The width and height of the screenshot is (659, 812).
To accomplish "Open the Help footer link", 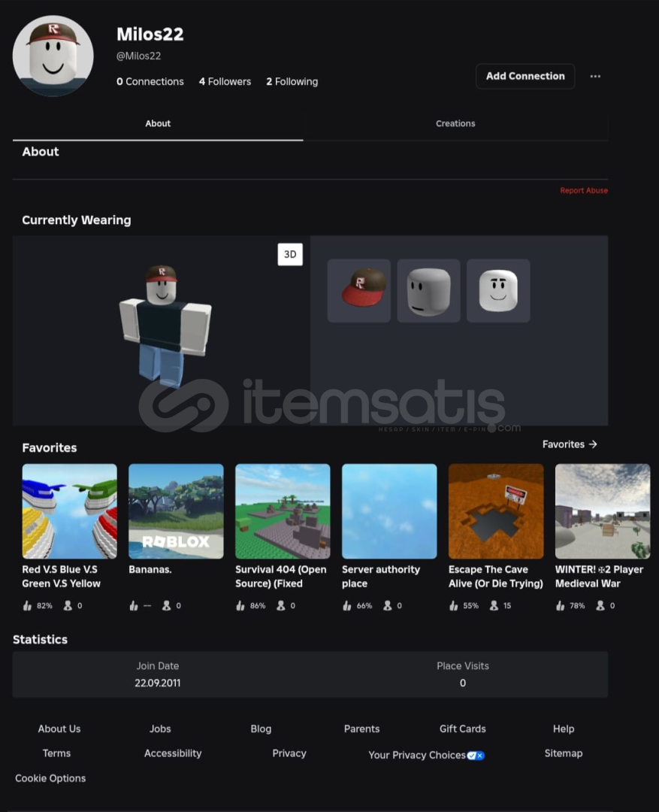I will point(564,729).
